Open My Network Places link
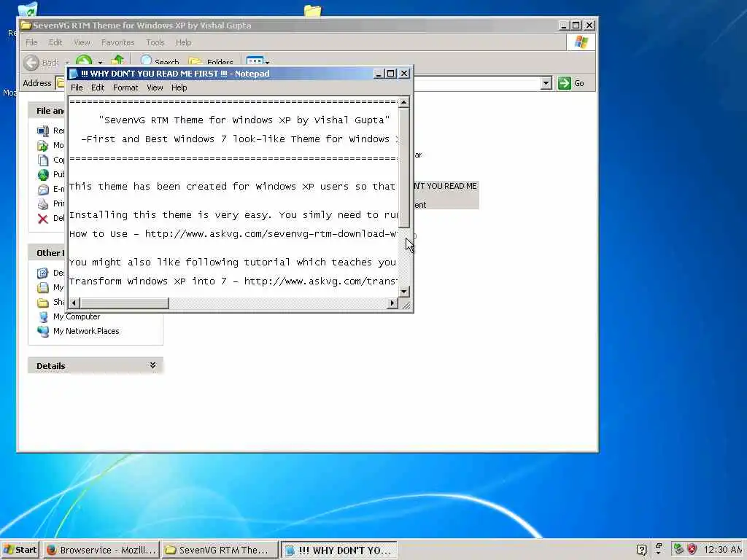Viewport: 747px width, 560px height. [x=86, y=331]
